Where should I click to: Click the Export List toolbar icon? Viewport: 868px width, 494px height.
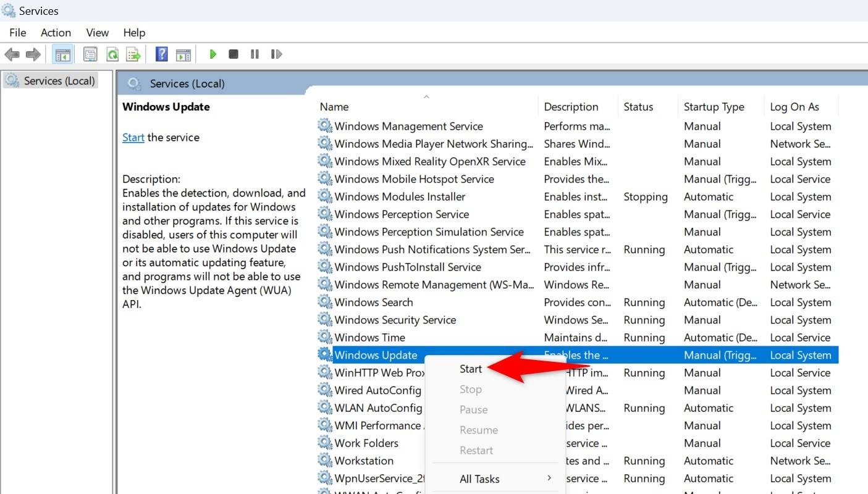tap(133, 54)
